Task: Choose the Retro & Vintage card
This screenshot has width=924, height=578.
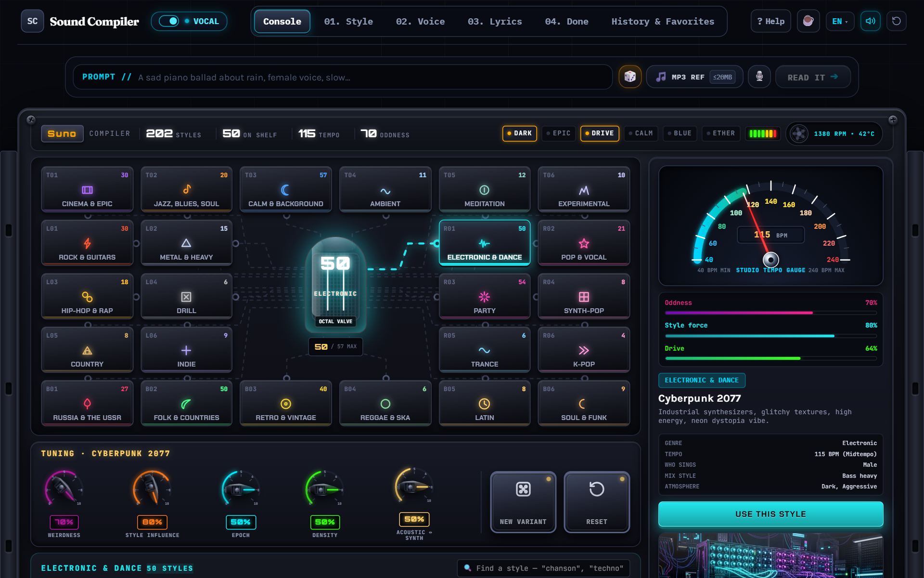Action: pyautogui.click(x=286, y=403)
